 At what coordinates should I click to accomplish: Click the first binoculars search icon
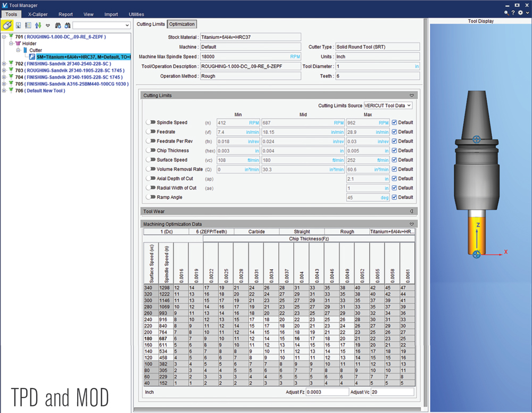[x=58, y=25]
